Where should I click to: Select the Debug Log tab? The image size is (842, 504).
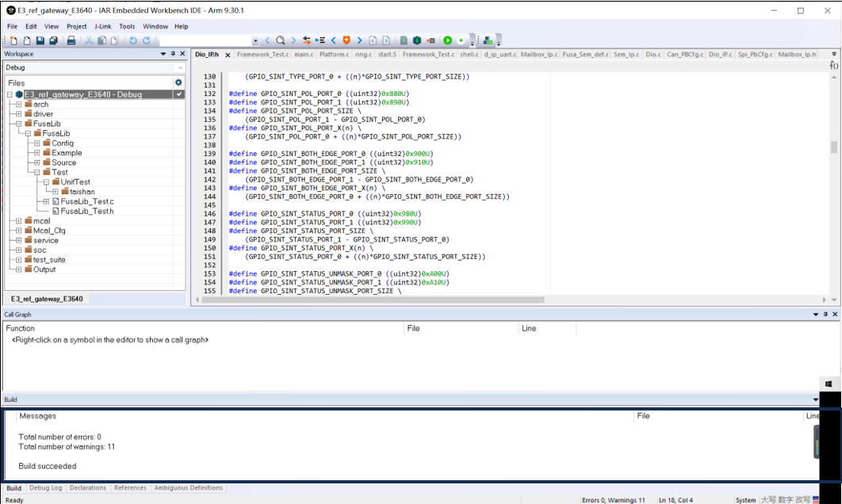(x=45, y=488)
